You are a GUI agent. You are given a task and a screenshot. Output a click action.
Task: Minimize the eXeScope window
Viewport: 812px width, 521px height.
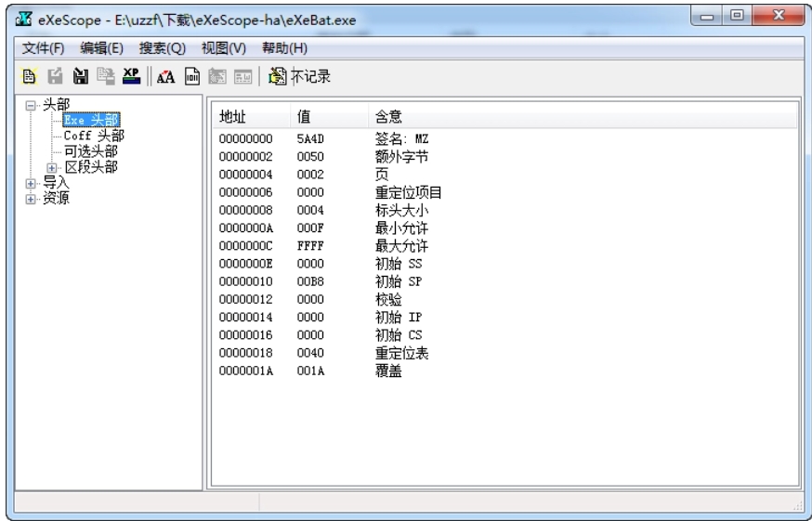pyautogui.click(x=707, y=16)
